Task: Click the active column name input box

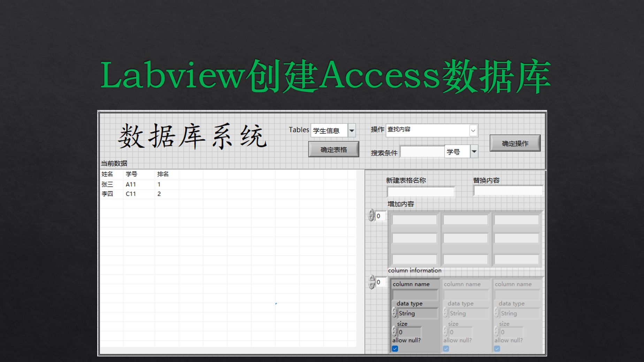Action: (415, 294)
